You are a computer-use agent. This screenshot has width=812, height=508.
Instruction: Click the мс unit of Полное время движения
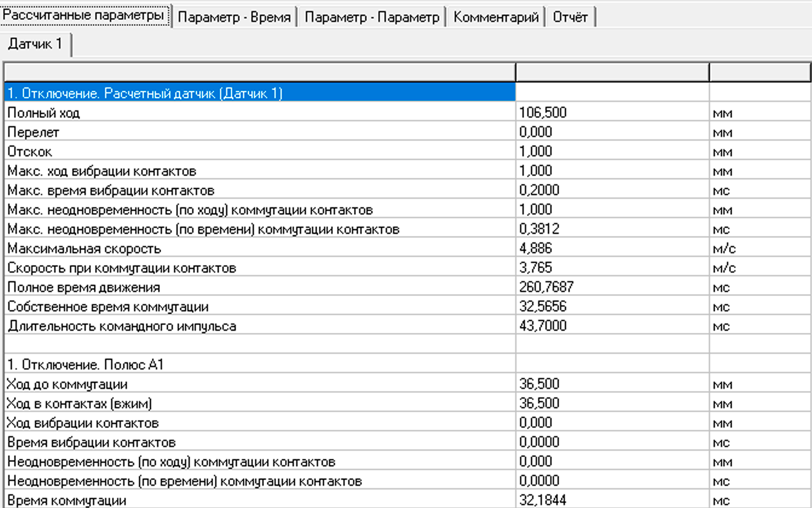721,287
